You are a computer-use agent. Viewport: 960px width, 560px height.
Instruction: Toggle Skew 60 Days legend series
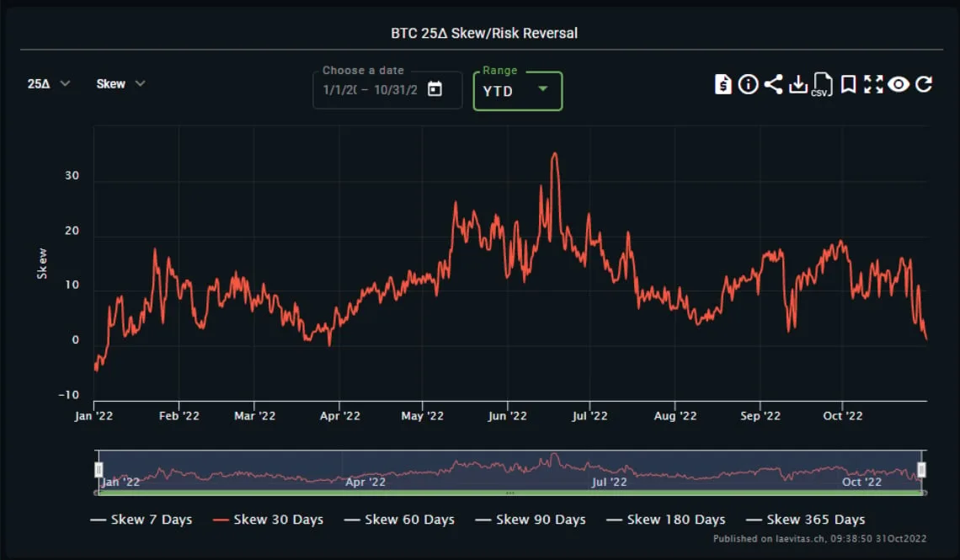click(399, 520)
